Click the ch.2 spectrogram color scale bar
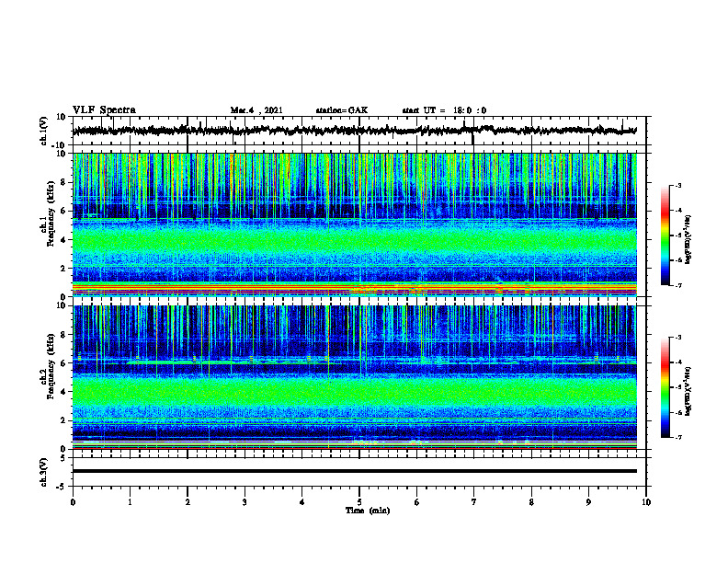The image size is (728, 563). 665,387
